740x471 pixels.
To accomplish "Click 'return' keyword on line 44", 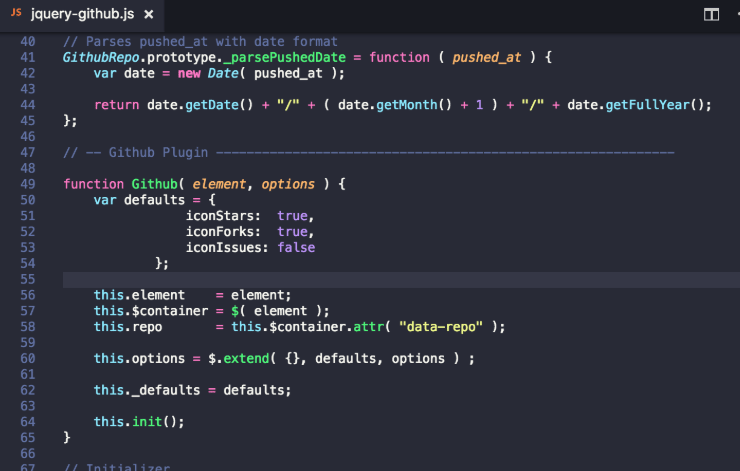I will [x=117, y=105].
